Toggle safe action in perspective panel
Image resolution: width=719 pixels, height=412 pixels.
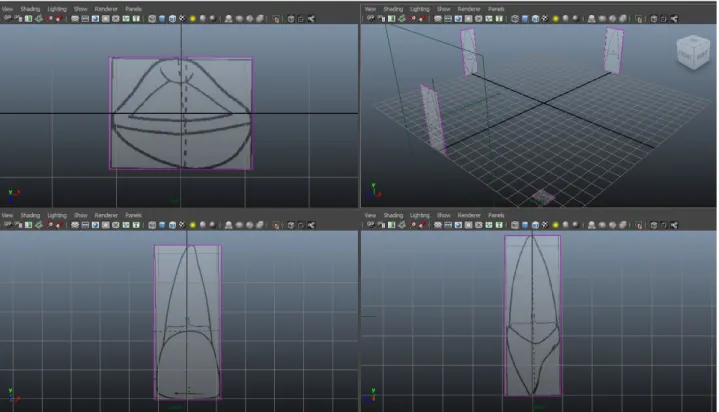(489, 19)
